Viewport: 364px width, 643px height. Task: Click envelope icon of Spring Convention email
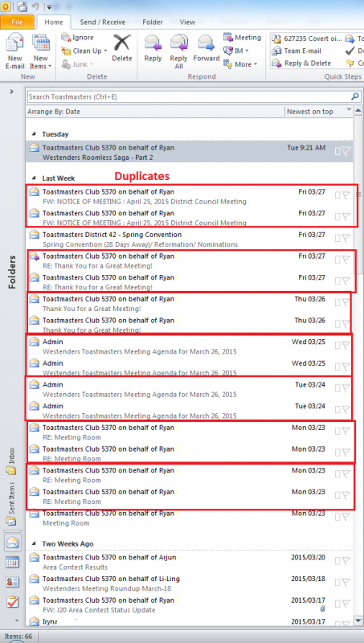pyautogui.click(x=35, y=235)
